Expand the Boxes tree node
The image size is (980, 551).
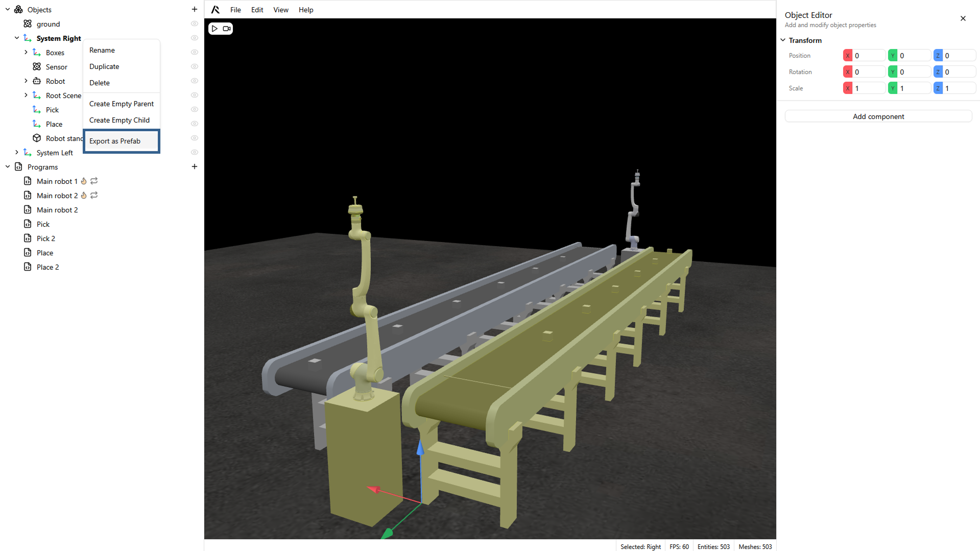[x=26, y=52]
